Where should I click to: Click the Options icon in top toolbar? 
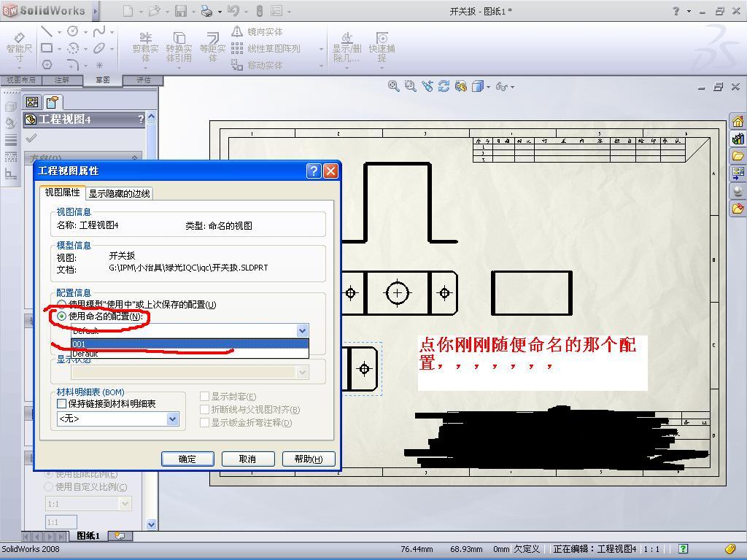point(276,11)
